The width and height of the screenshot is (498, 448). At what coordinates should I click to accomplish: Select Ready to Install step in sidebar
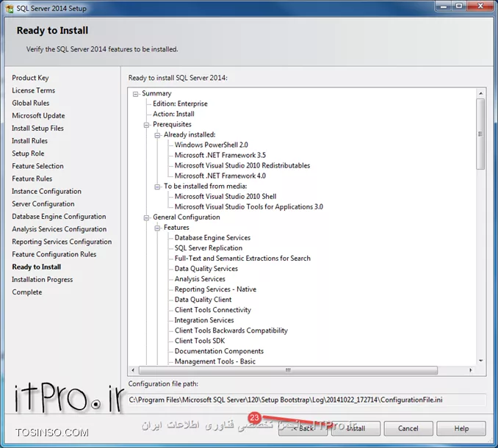37,267
